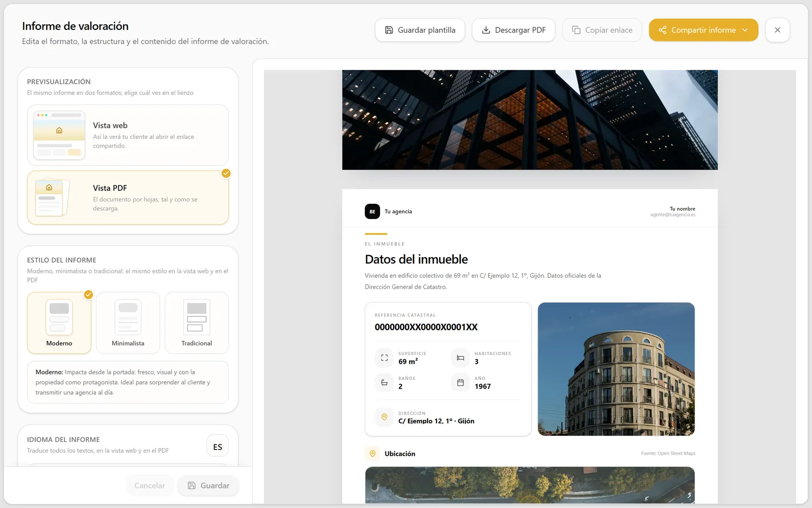Image resolution: width=812 pixels, height=508 pixels.
Task: Click the Moderno style description text box
Action: (128, 383)
